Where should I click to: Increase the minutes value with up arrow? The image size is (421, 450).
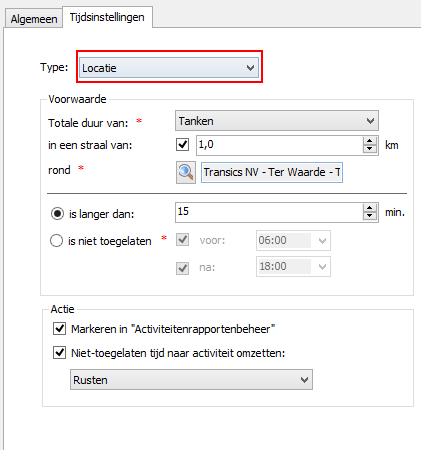pyautogui.click(x=369, y=208)
